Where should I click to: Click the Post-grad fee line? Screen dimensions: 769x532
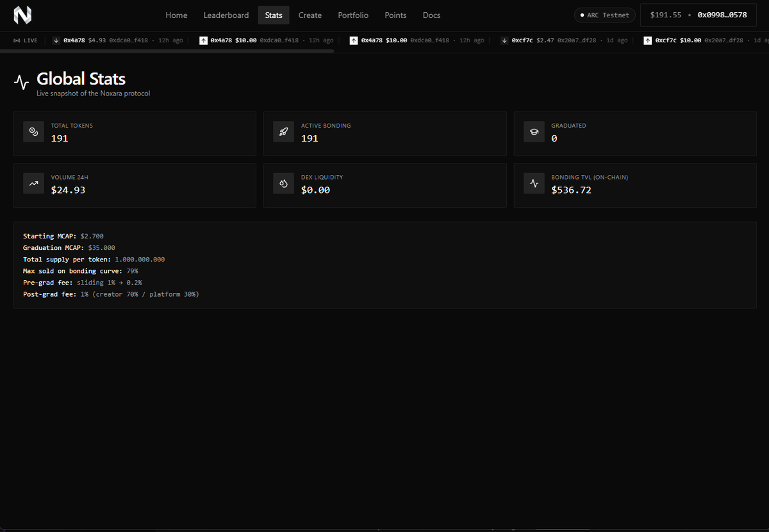tap(111, 294)
